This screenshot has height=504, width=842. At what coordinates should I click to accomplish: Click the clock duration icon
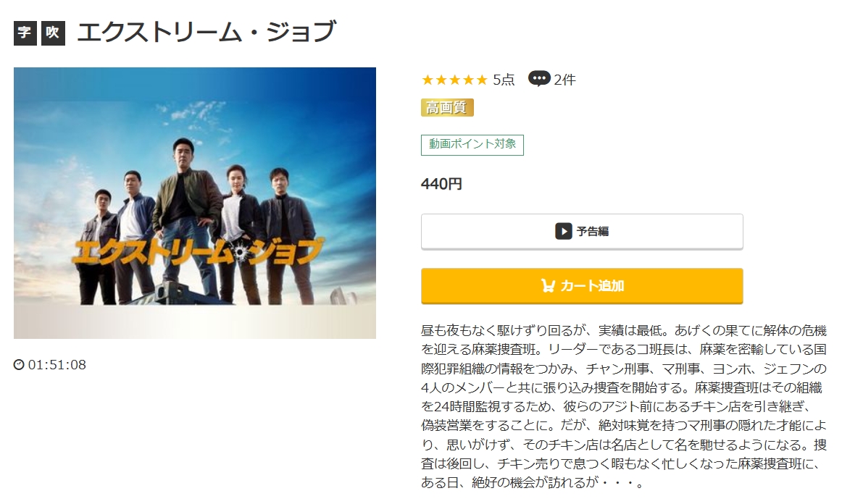point(19,365)
